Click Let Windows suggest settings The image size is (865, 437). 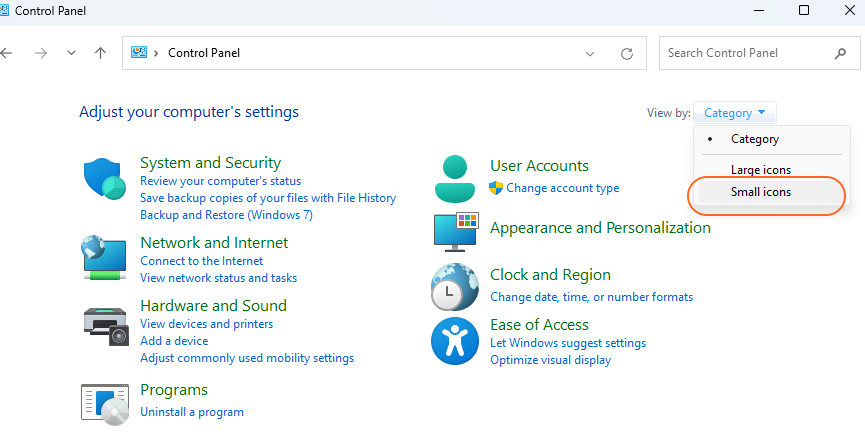tap(568, 343)
